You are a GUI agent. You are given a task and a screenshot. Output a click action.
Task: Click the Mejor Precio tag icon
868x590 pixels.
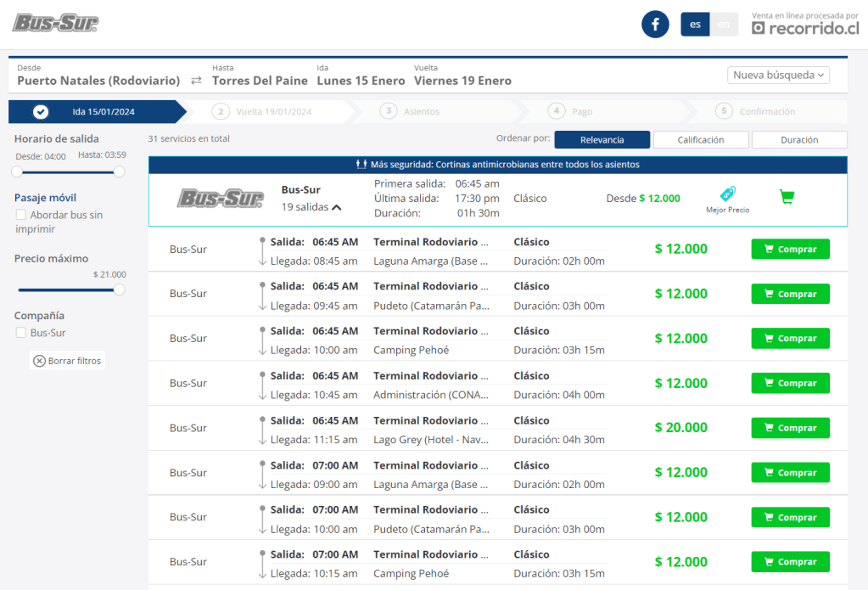[727, 194]
